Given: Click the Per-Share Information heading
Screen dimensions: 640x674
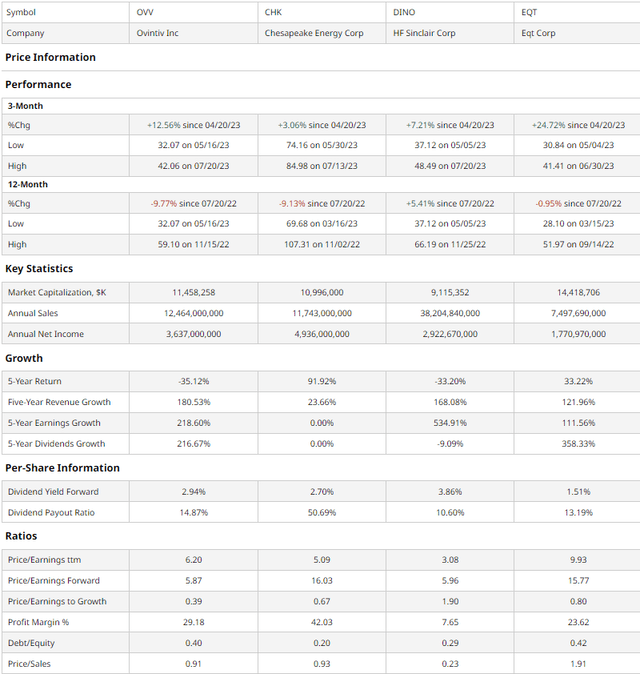Looking at the screenshot, I should [62, 468].
